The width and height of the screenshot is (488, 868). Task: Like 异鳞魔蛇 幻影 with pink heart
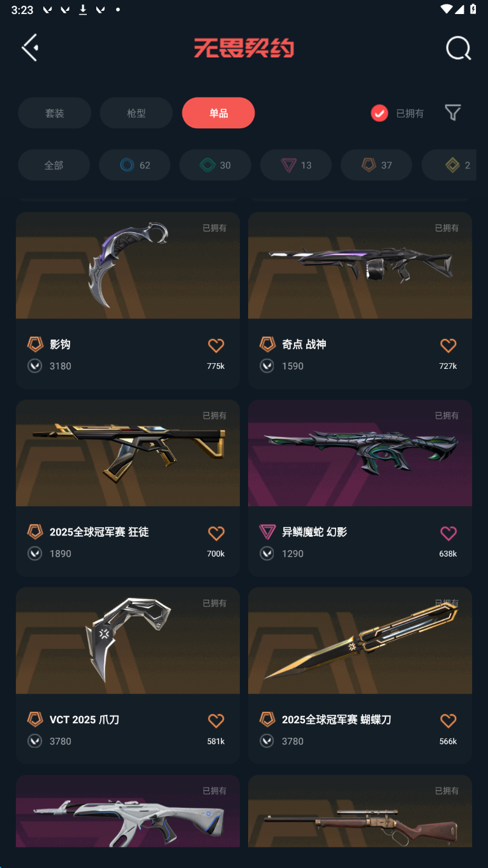[x=448, y=533]
